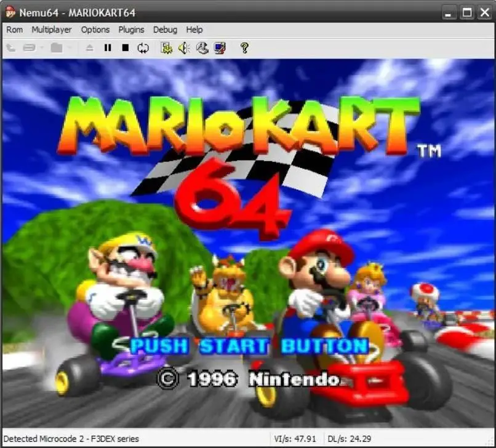Screen dimensions: 496x448
Task: Pause emulation with the pause icon
Action: coord(108,48)
